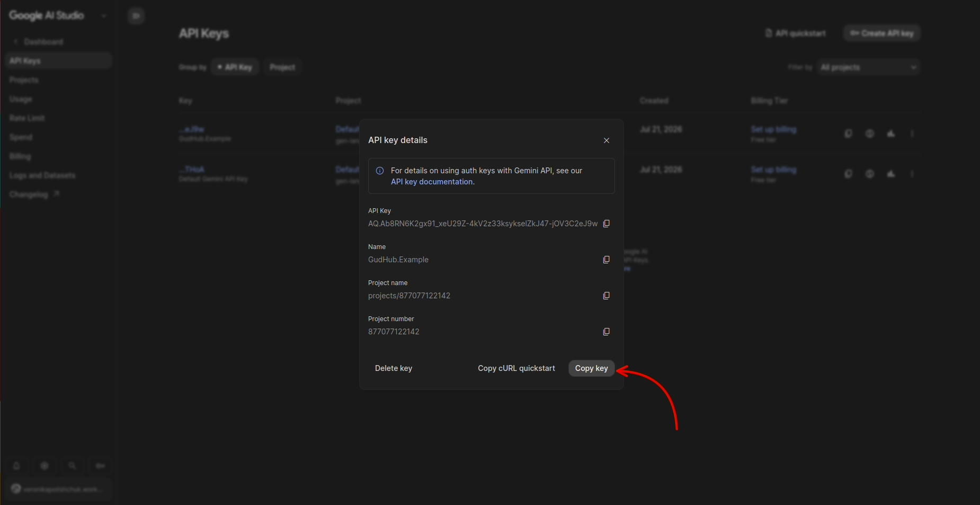
Task: Click the Delete key button
Action: pos(394,368)
